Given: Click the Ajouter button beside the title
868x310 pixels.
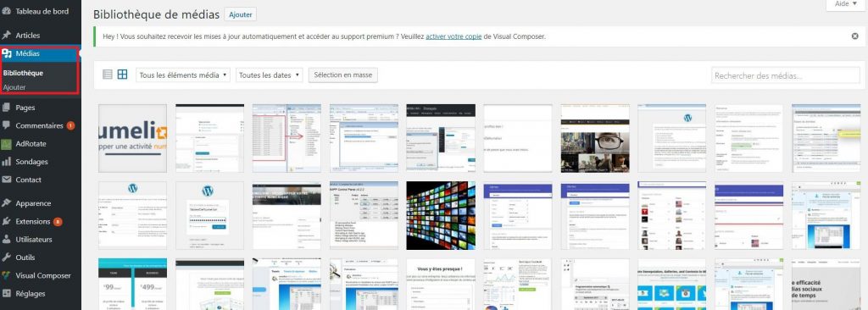Looking at the screenshot, I should click(x=240, y=15).
